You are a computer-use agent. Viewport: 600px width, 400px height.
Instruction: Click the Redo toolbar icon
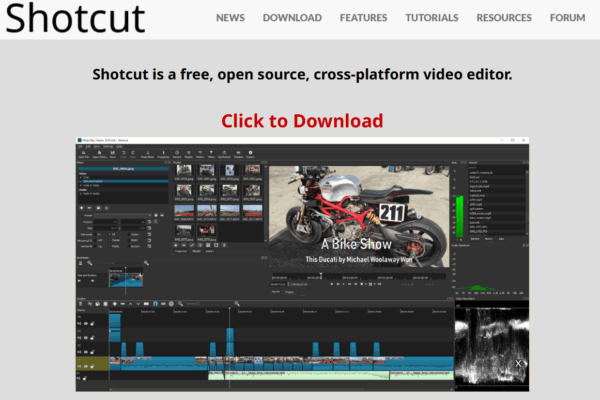tap(133, 154)
